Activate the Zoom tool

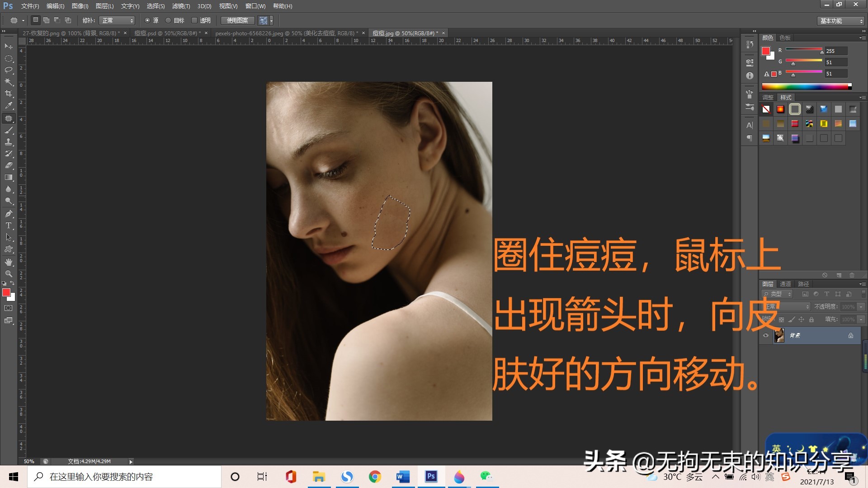tap(8, 274)
